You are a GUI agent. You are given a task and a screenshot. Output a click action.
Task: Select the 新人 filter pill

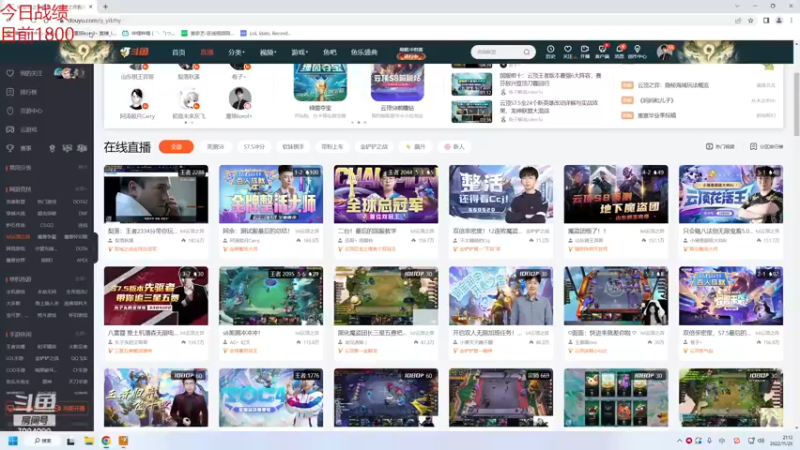pos(454,147)
